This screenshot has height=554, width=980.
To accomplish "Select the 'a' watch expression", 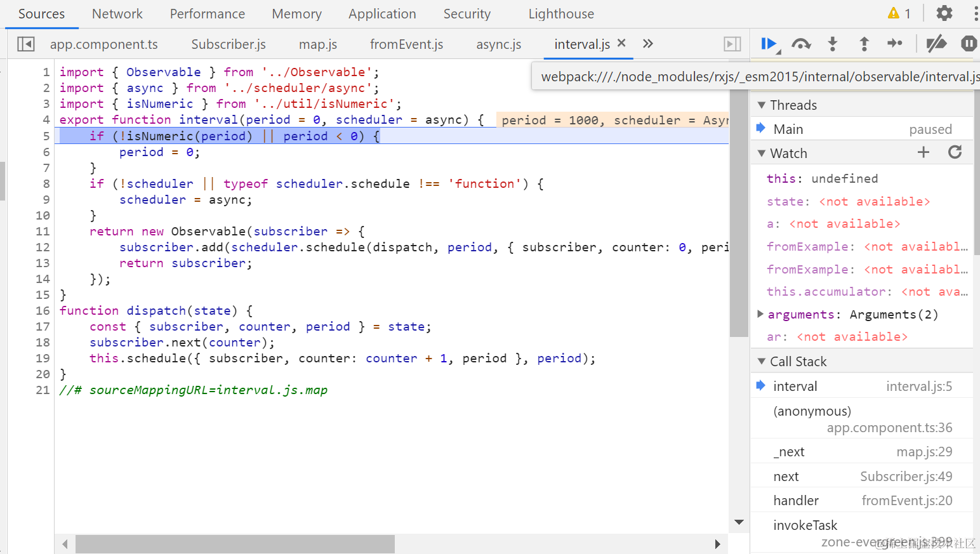I will (x=833, y=223).
